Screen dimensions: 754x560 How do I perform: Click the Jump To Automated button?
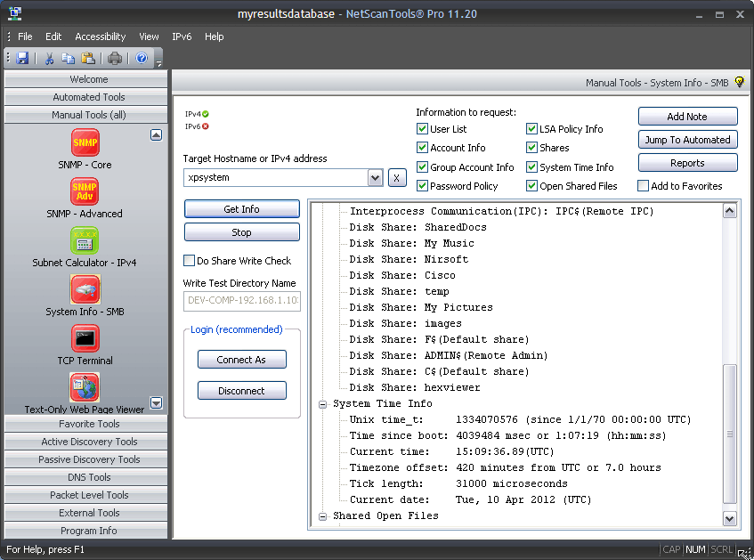(x=687, y=140)
